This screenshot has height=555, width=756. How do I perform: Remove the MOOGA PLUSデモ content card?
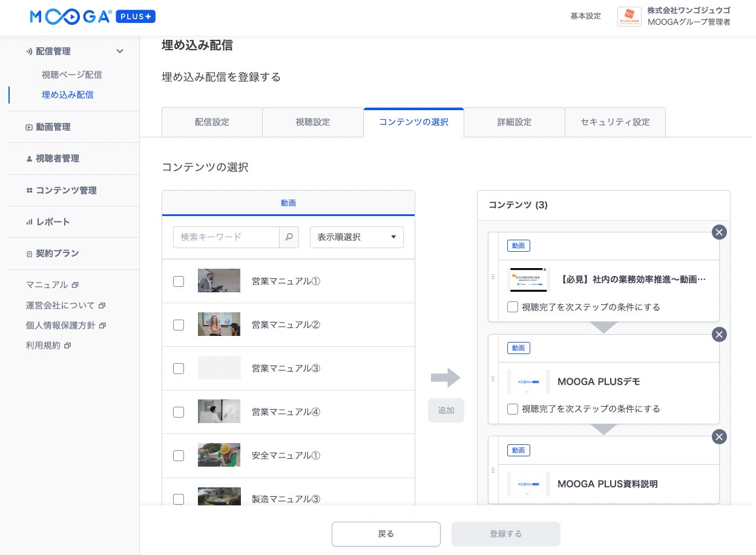719,335
